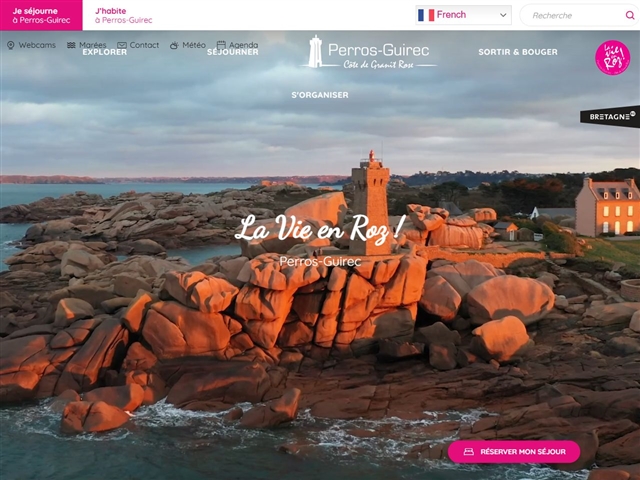The height and width of the screenshot is (480, 640).
Task: Open the Agenda link
Action: (x=244, y=45)
